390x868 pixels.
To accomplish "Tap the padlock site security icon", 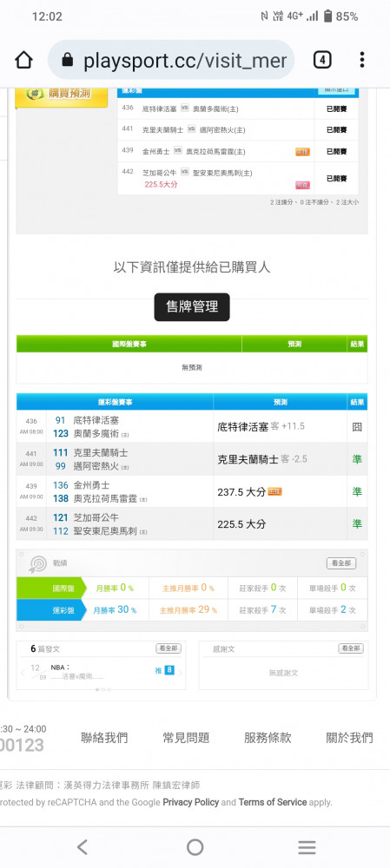I will tap(68, 60).
